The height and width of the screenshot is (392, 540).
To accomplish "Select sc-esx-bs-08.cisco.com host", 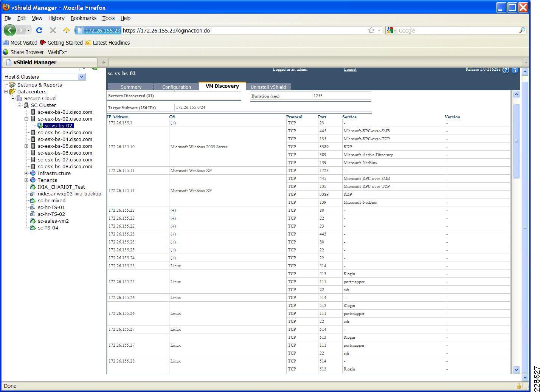I will (x=65, y=166).
